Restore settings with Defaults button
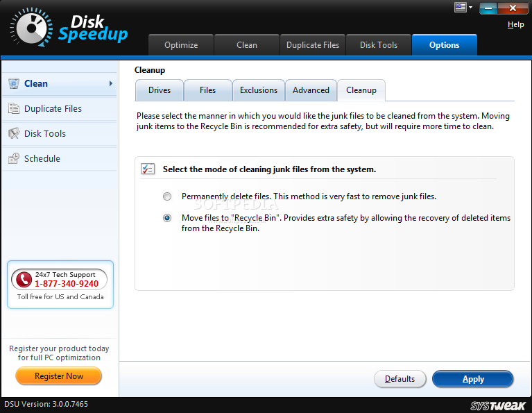The height and width of the screenshot is (413, 532). coord(400,379)
